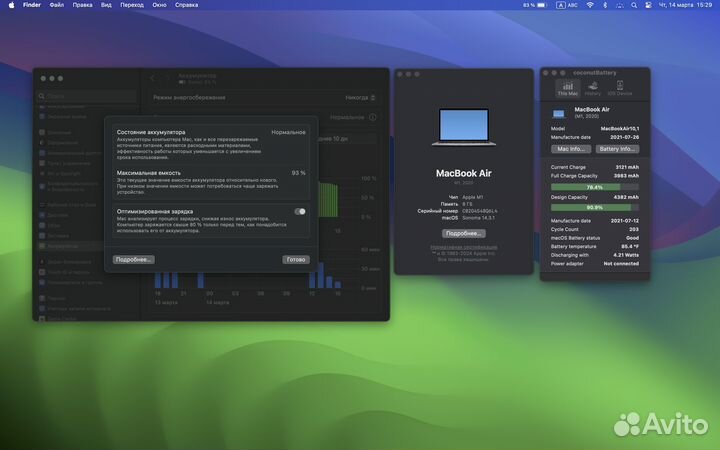The width and height of the screenshot is (720, 450).
Task: Open the Никогда energy mode dropdown
Action: (360, 98)
